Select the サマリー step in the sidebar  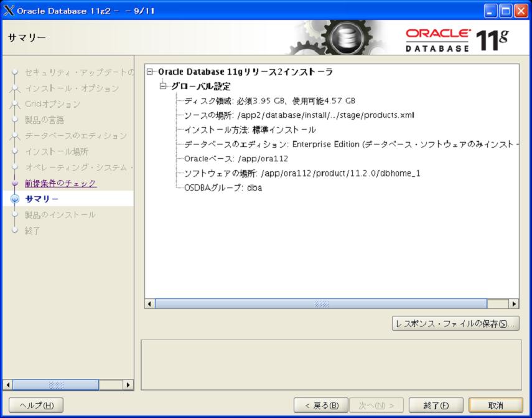click(x=42, y=199)
